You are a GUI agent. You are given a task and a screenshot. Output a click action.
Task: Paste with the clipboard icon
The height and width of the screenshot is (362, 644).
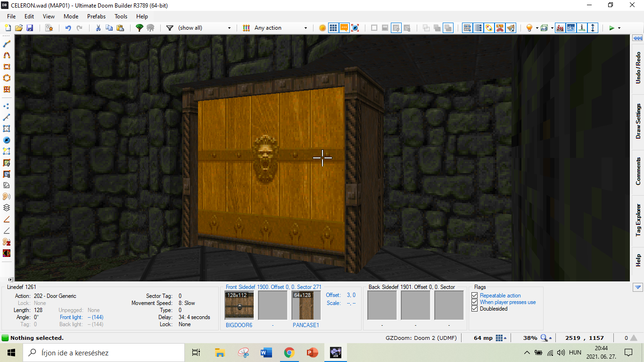point(120,28)
